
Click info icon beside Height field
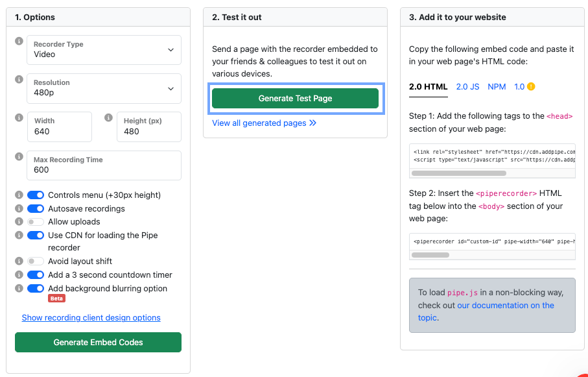click(x=108, y=117)
